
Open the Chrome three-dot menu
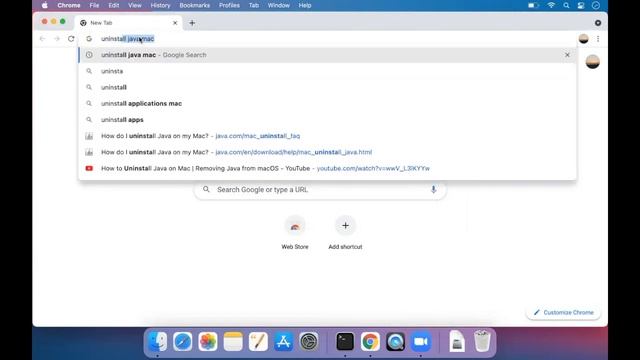598,39
